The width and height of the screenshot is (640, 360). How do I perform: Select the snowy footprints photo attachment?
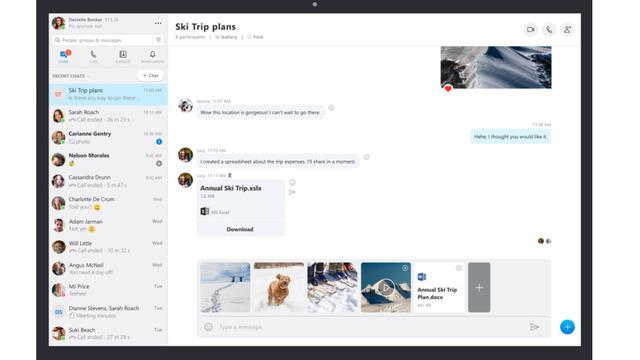(225, 287)
